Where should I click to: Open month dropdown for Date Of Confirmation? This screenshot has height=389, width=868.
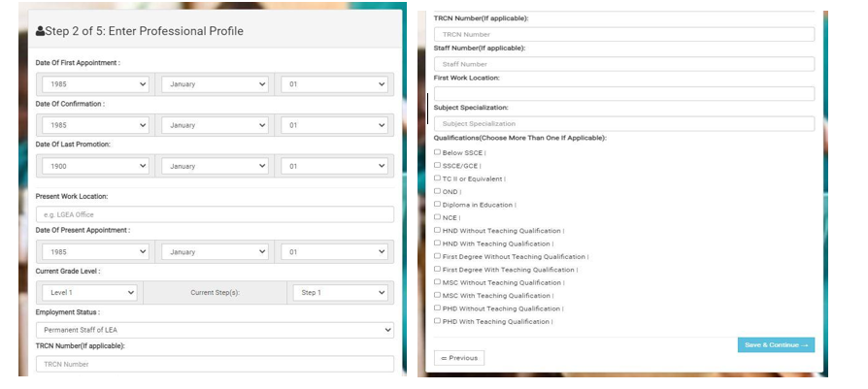tap(216, 125)
